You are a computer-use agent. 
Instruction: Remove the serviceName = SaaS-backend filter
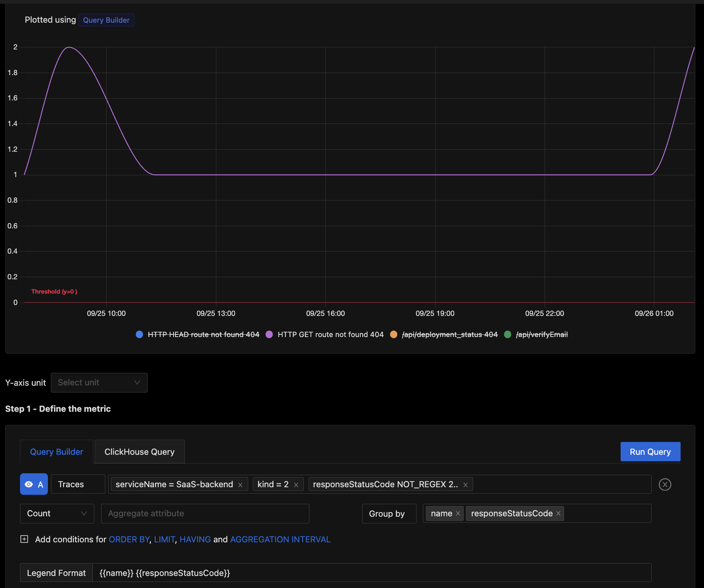240,484
